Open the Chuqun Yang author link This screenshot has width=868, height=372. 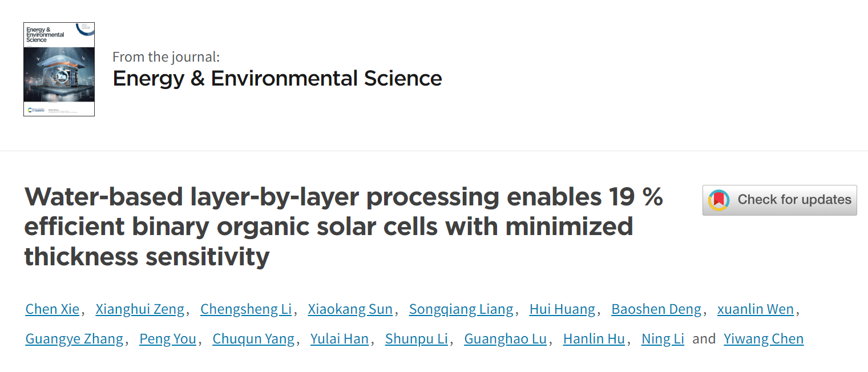253,339
